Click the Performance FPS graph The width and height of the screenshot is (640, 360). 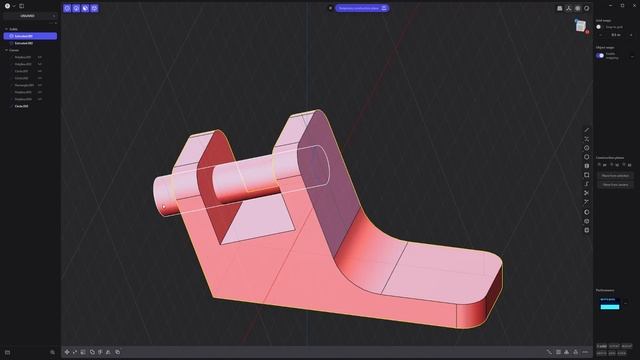[x=609, y=303]
